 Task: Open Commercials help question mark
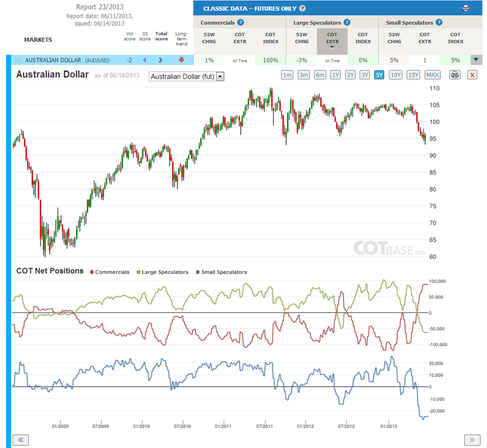pyautogui.click(x=240, y=22)
